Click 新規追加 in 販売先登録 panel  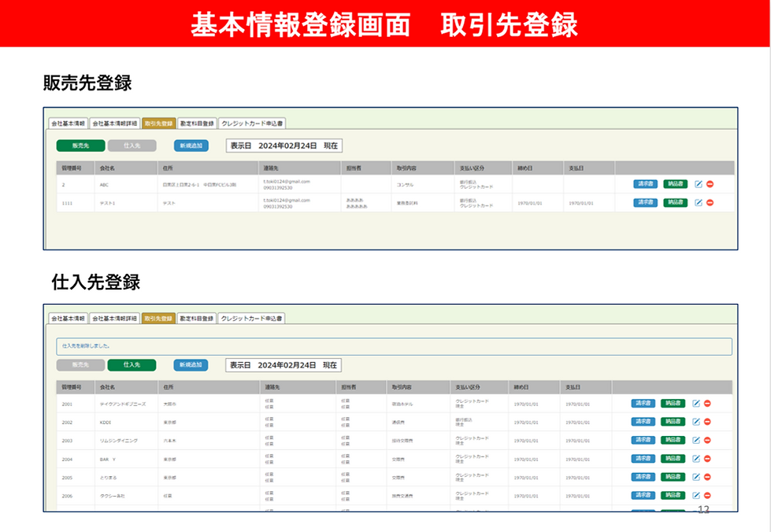[x=191, y=146]
